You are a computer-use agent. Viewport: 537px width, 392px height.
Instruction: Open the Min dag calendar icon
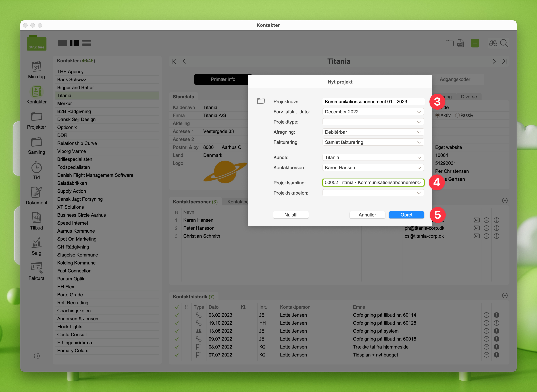(36, 67)
